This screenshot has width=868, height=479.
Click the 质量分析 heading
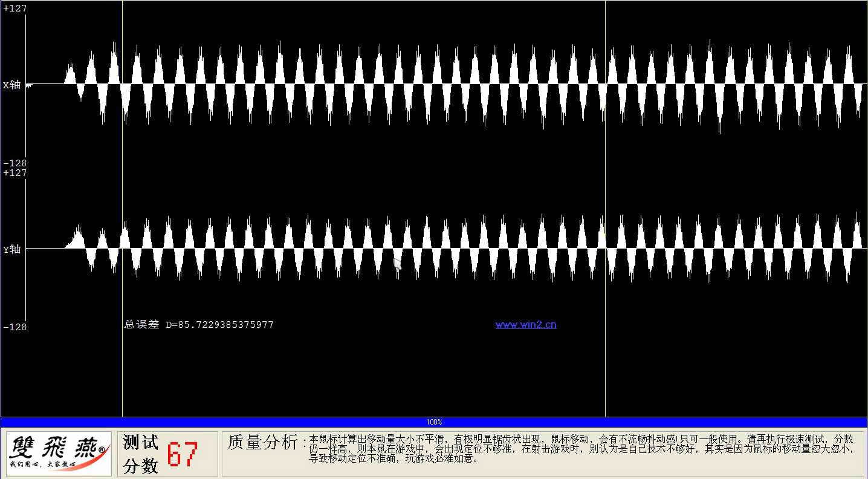pyautogui.click(x=262, y=443)
